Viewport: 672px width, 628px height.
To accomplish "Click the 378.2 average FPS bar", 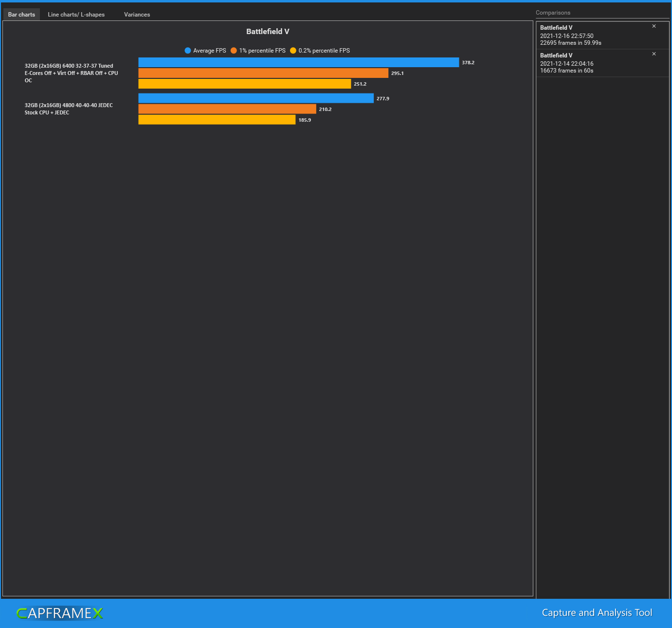I will (x=299, y=62).
